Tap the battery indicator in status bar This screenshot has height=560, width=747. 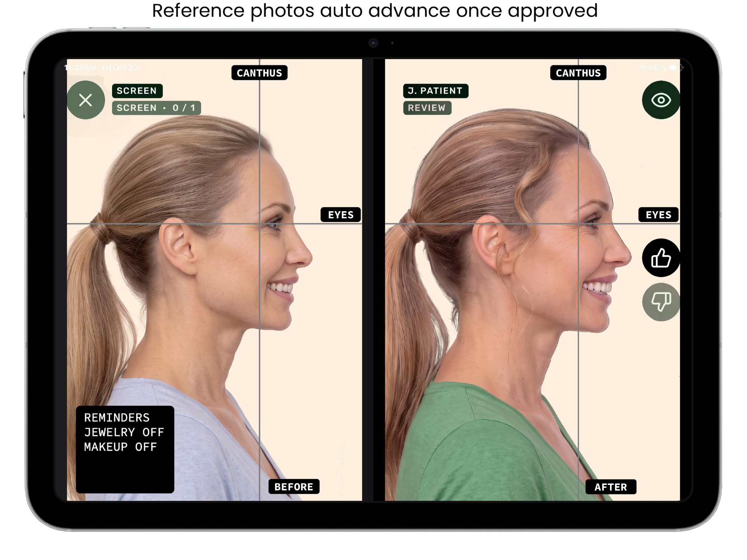tap(676, 68)
